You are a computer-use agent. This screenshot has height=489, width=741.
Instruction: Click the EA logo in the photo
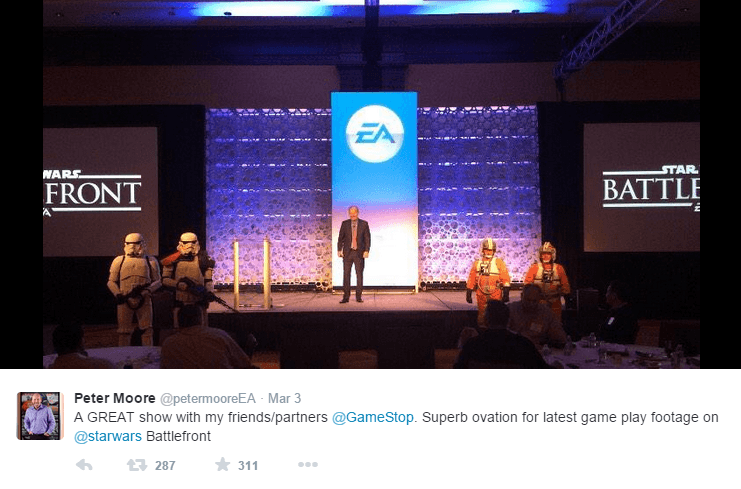click(375, 134)
